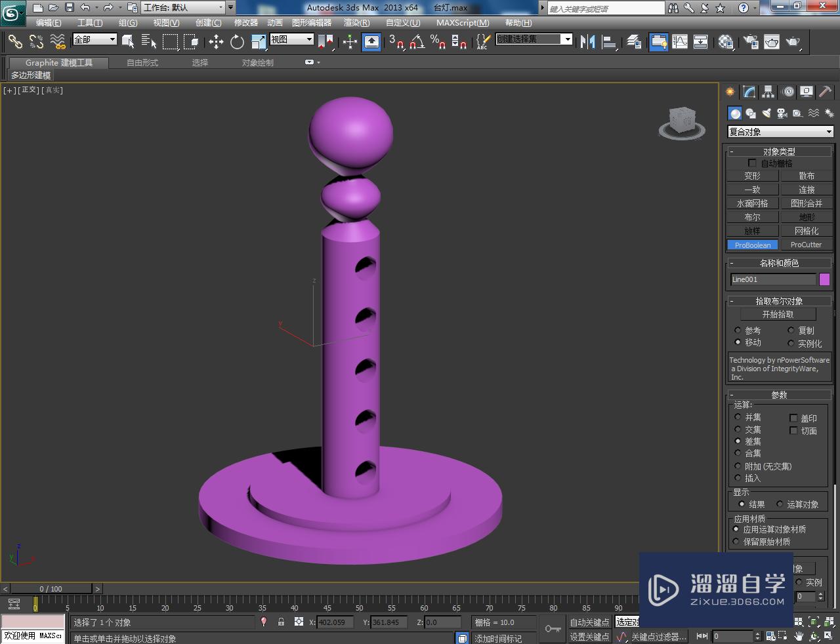Click the Save File icon in title bar
Screen dimensions: 840x644
[x=70, y=8]
